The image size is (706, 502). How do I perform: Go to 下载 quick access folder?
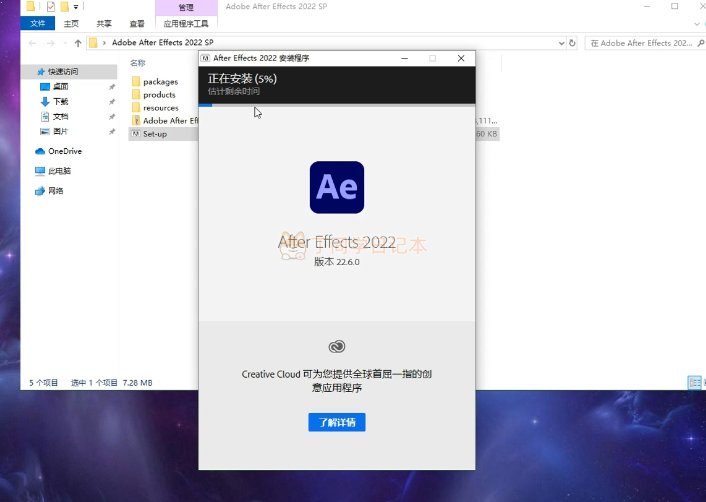tap(60, 102)
